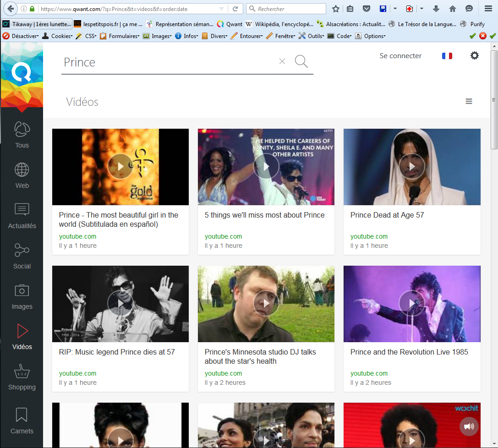The height and width of the screenshot is (448, 498).
Task: Click the megaphone feedback button
Action: point(469,426)
